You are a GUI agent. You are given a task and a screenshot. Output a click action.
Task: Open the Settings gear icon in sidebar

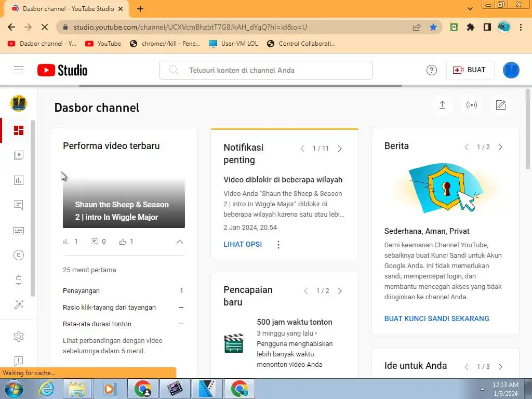tap(19, 337)
